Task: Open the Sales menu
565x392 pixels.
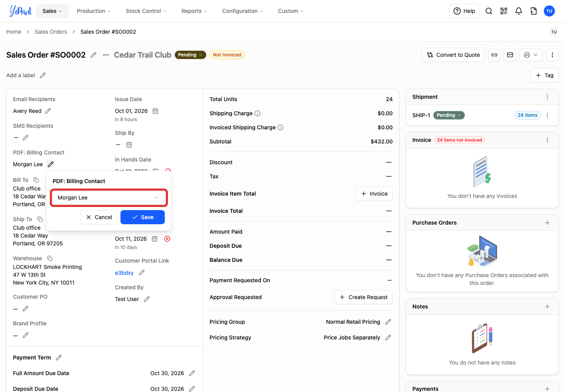Action: pos(53,11)
